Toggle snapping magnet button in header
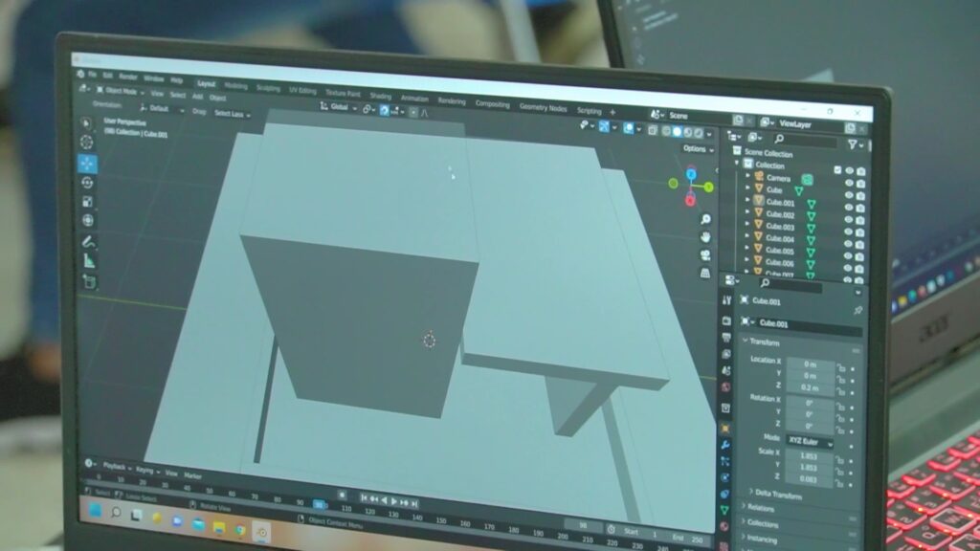980x551 pixels. [x=385, y=111]
